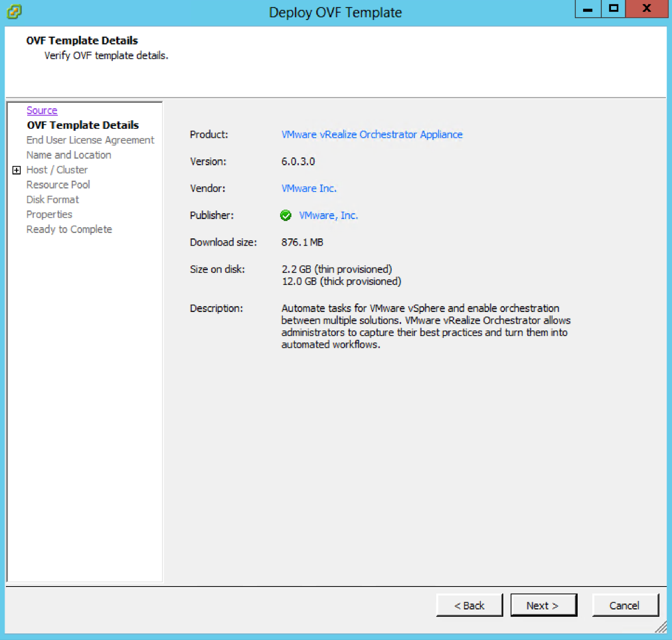Select End User License Agreement step
Screen dimensions: 672x640
click(90, 140)
